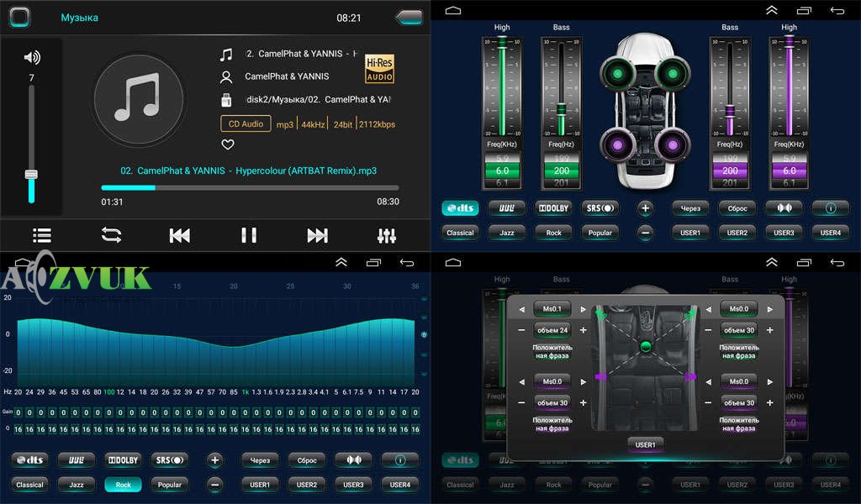Click the minus button in the car speaker screen
The width and height of the screenshot is (861, 504).
point(645,233)
